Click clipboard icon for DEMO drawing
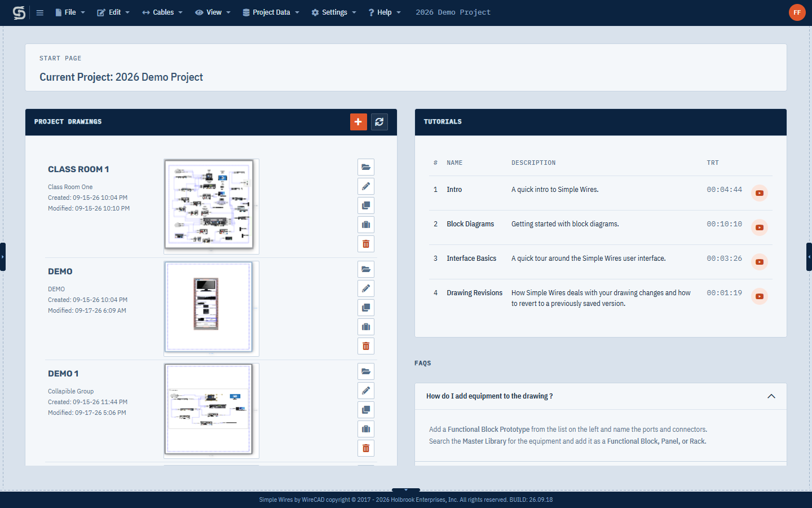 tap(366, 327)
